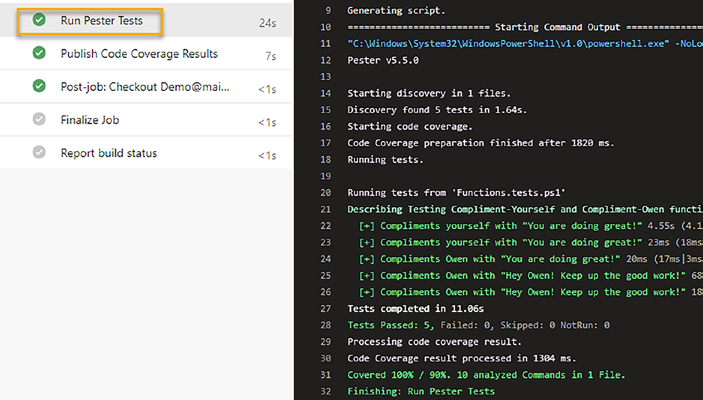Open the Publish Code Coverage Results step

point(139,54)
